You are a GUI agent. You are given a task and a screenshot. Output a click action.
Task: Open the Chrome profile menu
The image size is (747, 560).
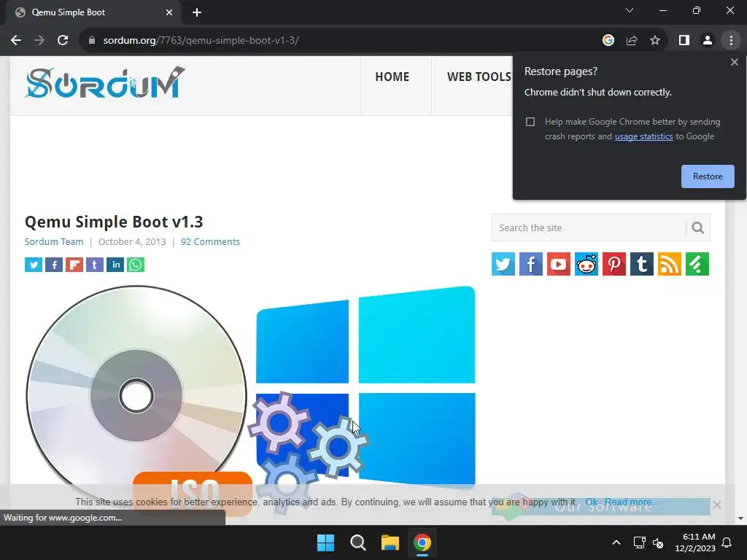pyautogui.click(x=708, y=41)
